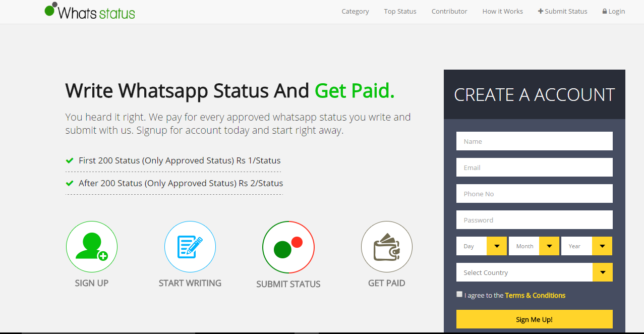Open the Year dropdown
The height and width of the screenshot is (334, 644).
pyautogui.click(x=586, y=246)
